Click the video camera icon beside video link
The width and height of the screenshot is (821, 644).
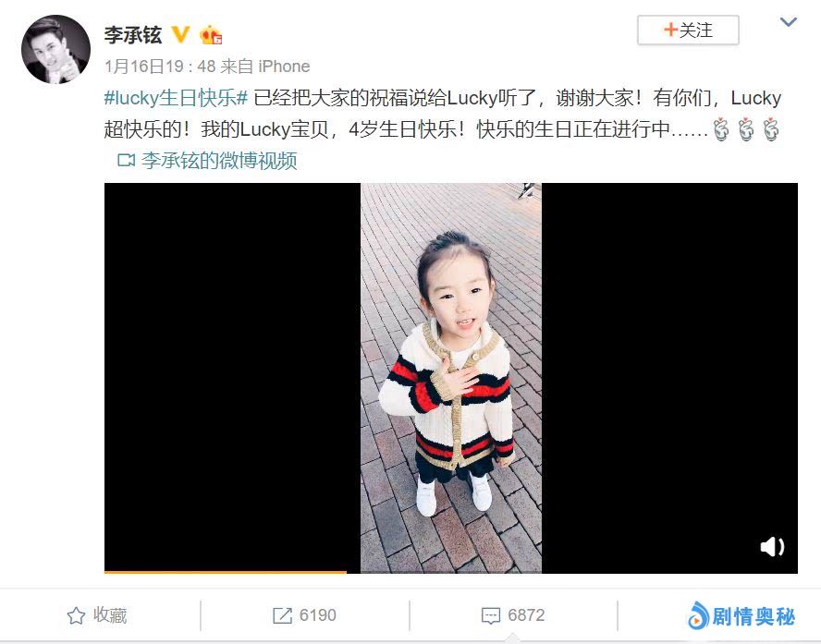tap(127, 160)
